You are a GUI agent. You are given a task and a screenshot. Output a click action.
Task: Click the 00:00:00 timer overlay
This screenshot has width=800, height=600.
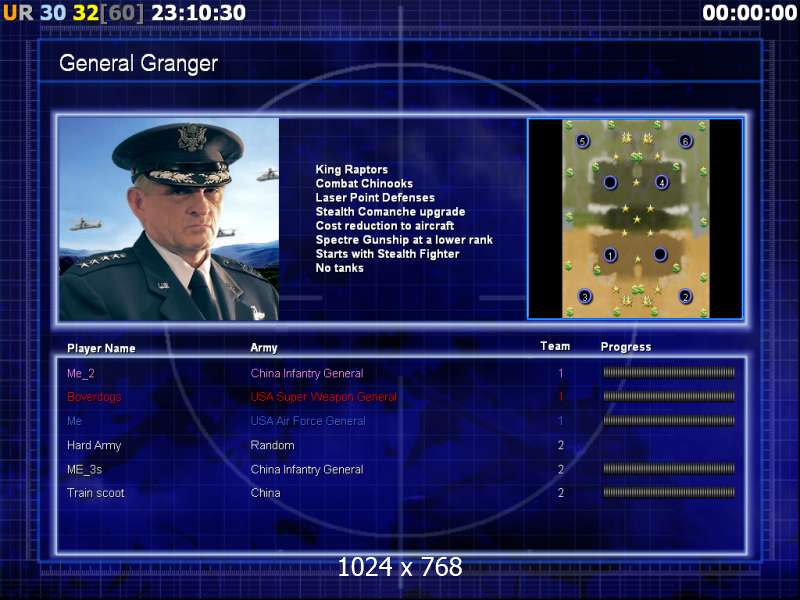pyautogui.click(x=749, y=13)
